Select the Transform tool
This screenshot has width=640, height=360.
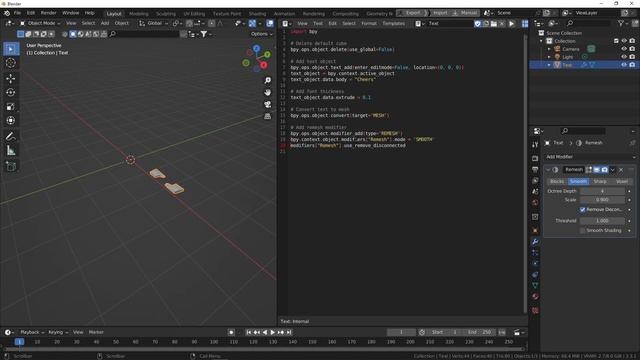pos(11,120)
